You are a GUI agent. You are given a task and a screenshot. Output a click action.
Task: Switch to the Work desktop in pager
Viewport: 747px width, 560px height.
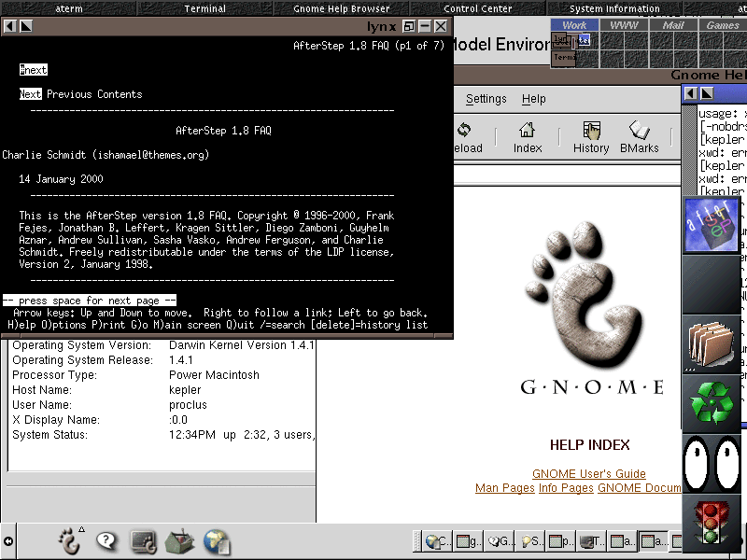click(x=574, y=25)
